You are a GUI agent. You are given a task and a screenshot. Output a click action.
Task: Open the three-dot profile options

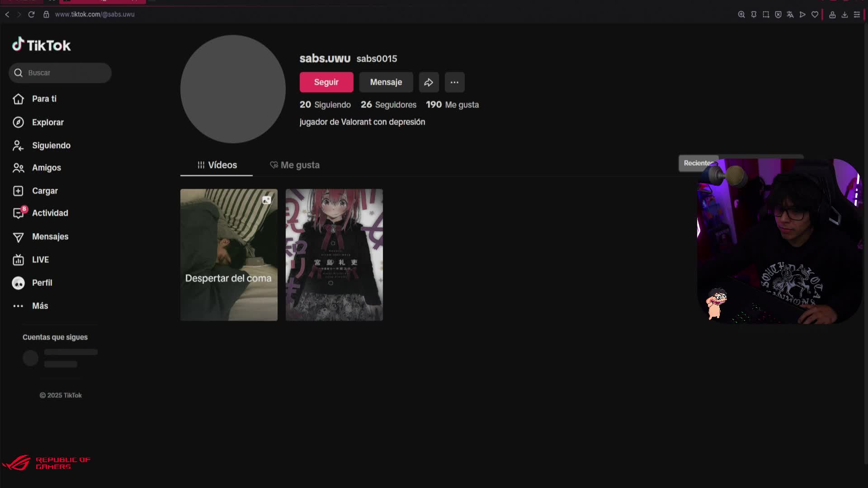pos(454,82)
